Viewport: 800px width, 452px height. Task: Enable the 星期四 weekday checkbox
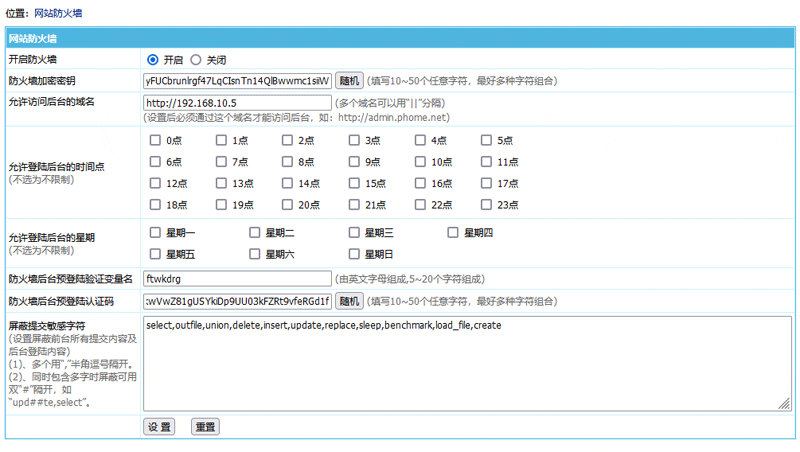pos(453,232)
